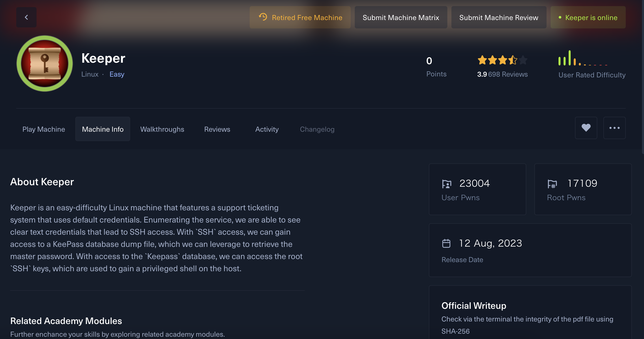Click the Submit Machine Review button
Viewport: 644px width, 339px height.
tap(498, 17)
